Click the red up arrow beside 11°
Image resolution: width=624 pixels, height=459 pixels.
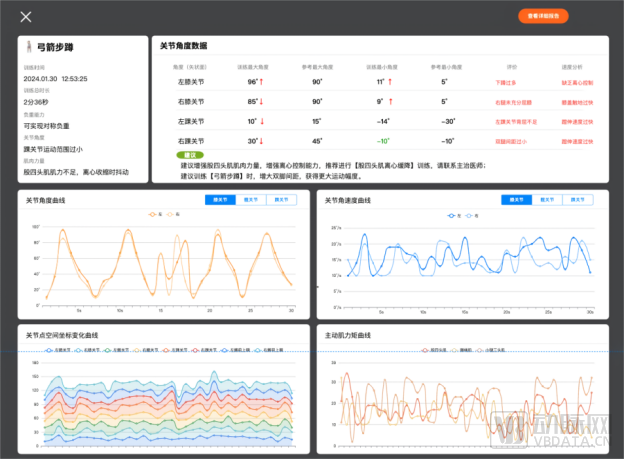click(390, 82)
